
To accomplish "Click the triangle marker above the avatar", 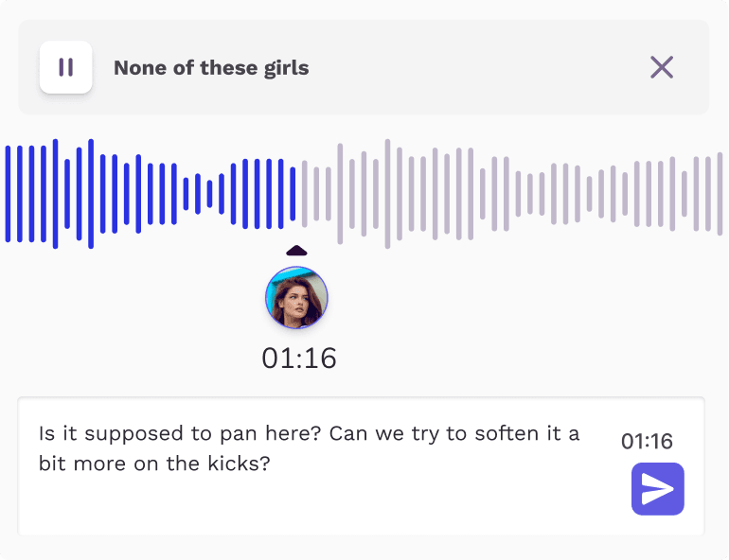I will pyautogui.click(x=297, y=251).
